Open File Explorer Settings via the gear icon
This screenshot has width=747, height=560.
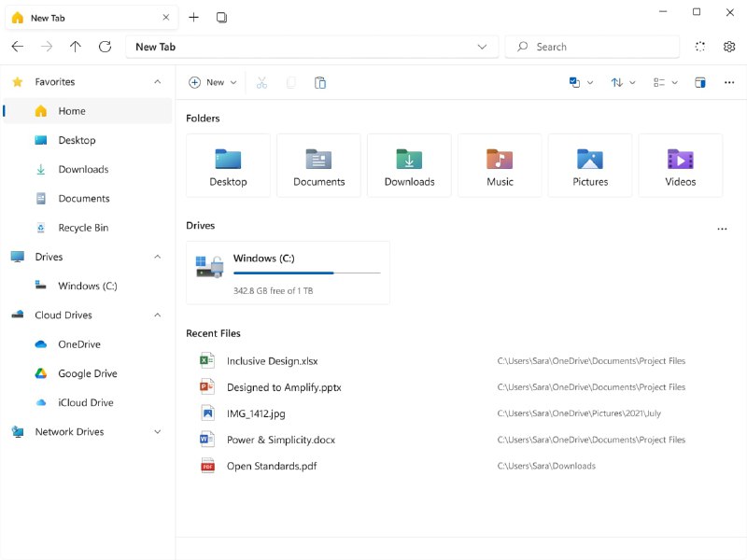pyautogui.click(x=728, y=46)
